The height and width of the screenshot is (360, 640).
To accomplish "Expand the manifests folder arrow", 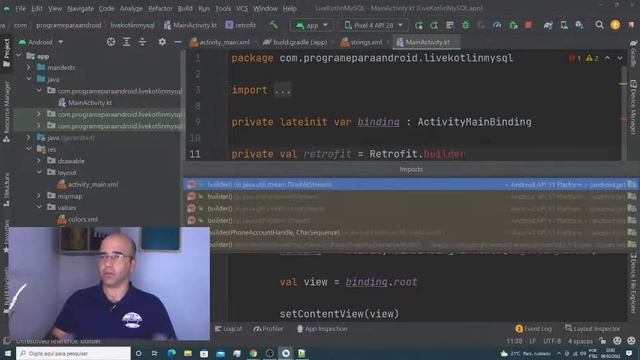I will coord(29,67).
